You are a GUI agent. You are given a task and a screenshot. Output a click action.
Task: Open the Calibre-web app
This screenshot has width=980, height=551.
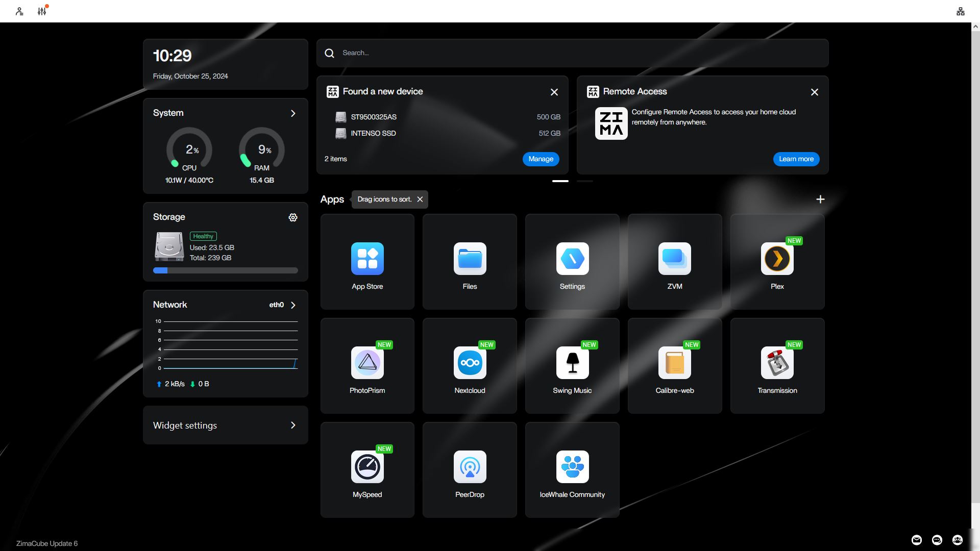[674, 363]
